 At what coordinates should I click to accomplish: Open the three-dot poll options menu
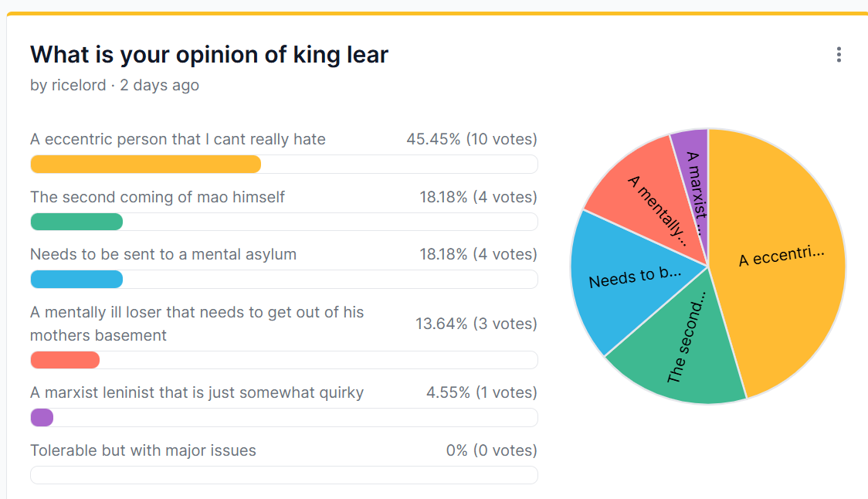(839, 55)
